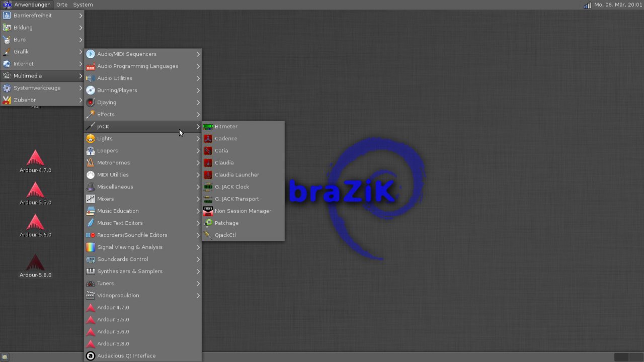
Task: Click the Signal Viewing & Analysis spectrum icon
Action: point(91,247)
